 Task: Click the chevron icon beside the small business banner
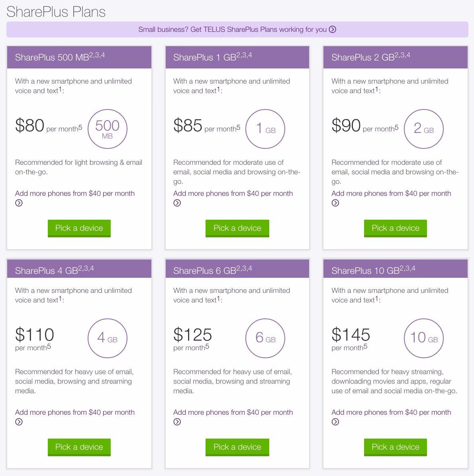click(333, 29)
